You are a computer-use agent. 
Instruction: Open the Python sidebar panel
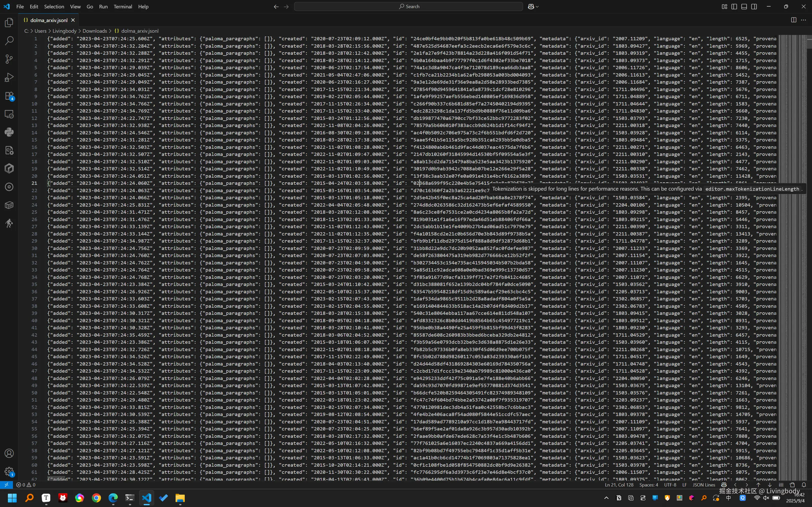9,132
